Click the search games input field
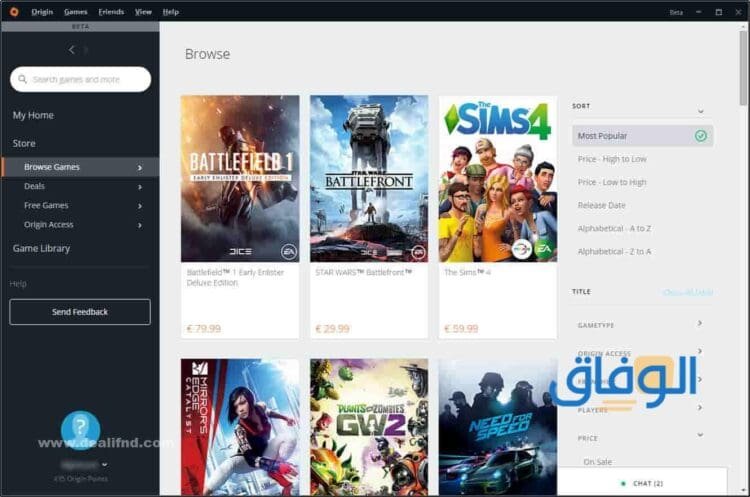750x497 pixels. [x=80, y=79]
